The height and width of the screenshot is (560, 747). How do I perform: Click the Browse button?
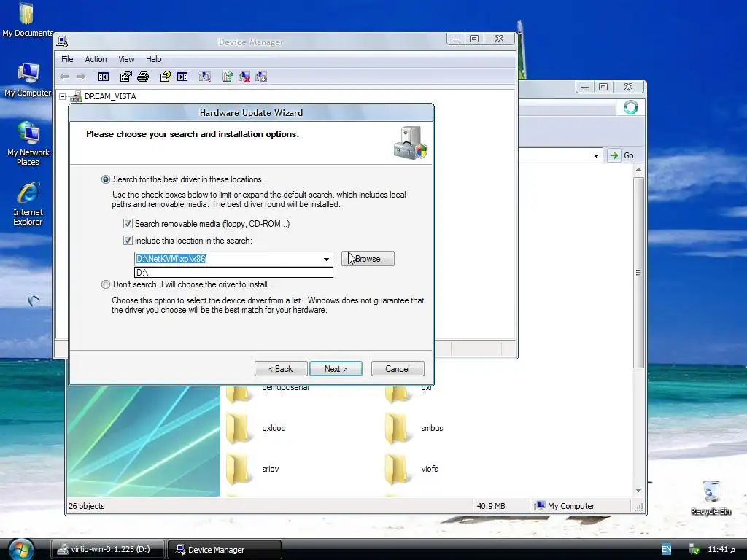(368, 259)
